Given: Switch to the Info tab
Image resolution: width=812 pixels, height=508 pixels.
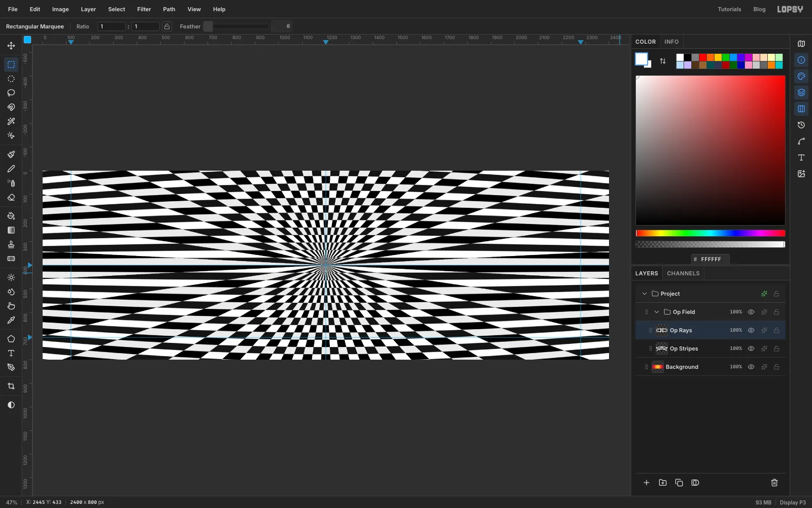Looking at the screenshot, I should point(671,42).
